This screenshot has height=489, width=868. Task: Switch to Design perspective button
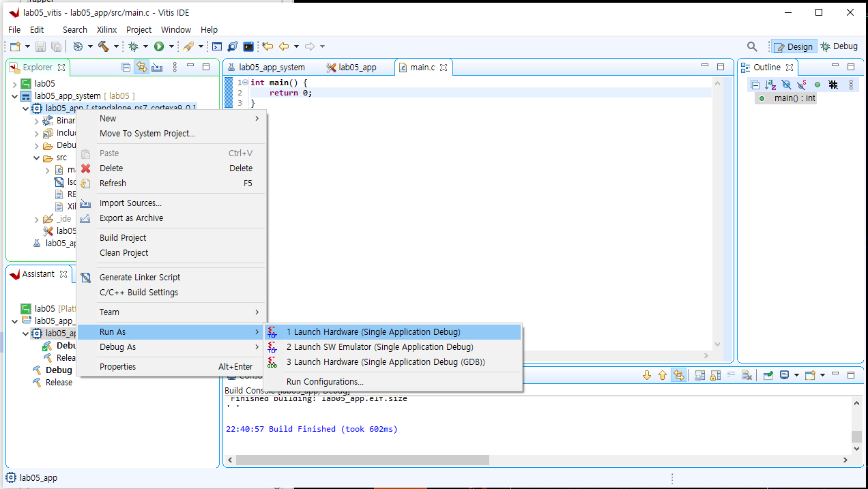(x=793, y=46)
